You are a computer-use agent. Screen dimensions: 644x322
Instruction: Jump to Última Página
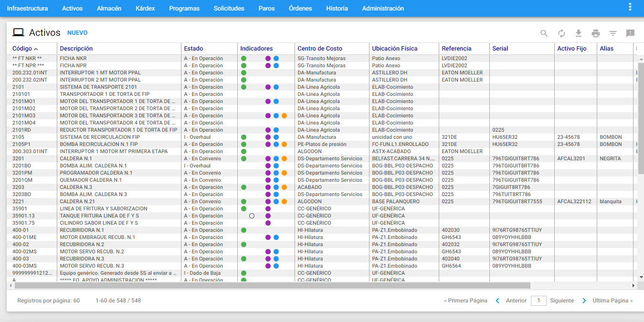612,301
